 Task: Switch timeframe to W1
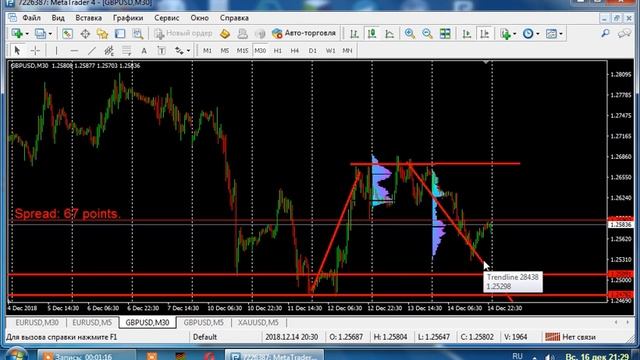click(330, 51)
